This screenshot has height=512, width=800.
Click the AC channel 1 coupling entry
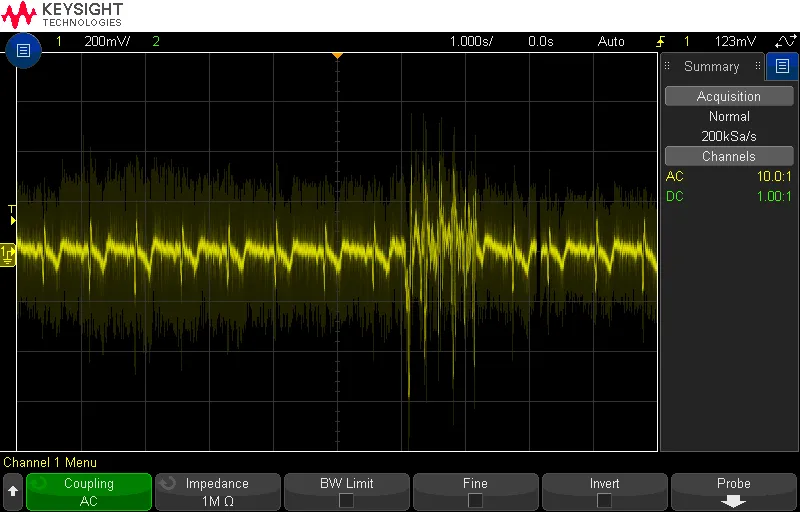(x=674, y=176)
